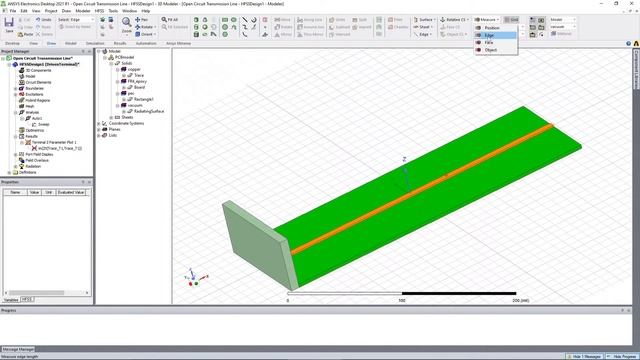Select Terminal Z Parameter Plot 1

54,142
